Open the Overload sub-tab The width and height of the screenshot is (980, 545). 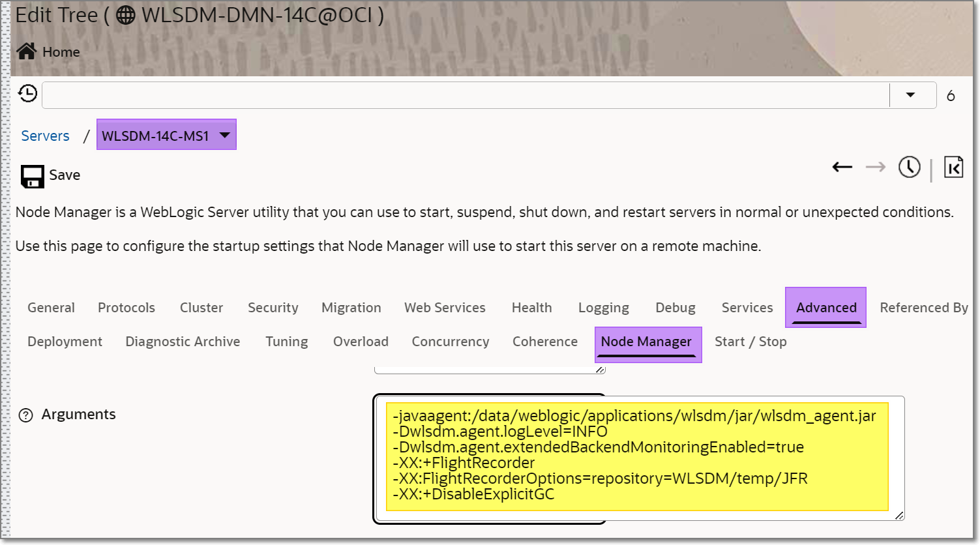[361, 342]
